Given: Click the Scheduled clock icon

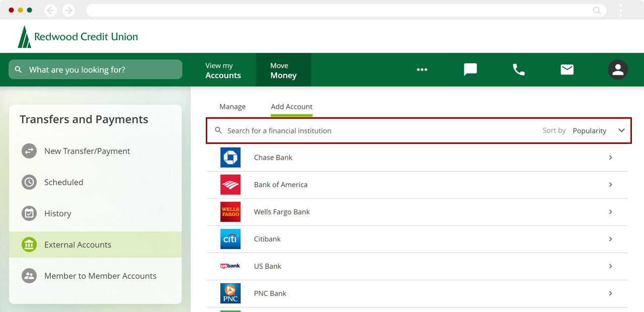Looking at the screenshot, I should pyautogui.click(x=29, y=182).
